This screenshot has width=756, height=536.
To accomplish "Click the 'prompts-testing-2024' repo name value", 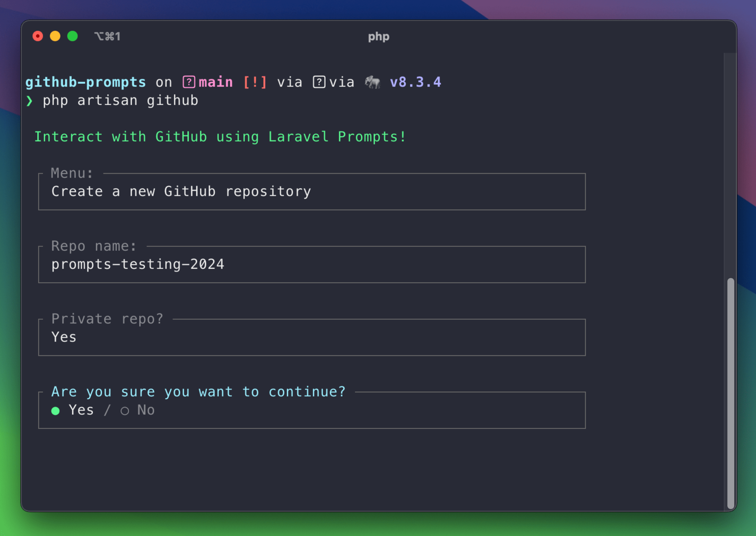I will point(138,265).
